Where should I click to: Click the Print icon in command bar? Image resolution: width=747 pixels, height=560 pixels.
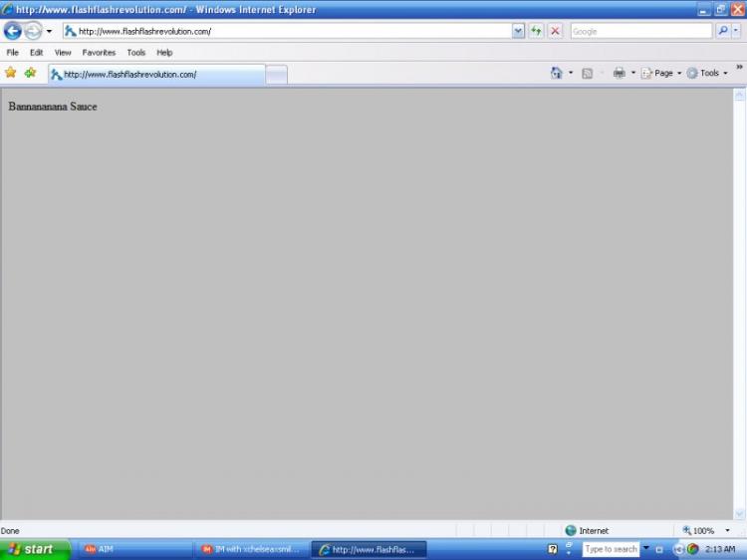pyautogui.click(x=619, y=73)
